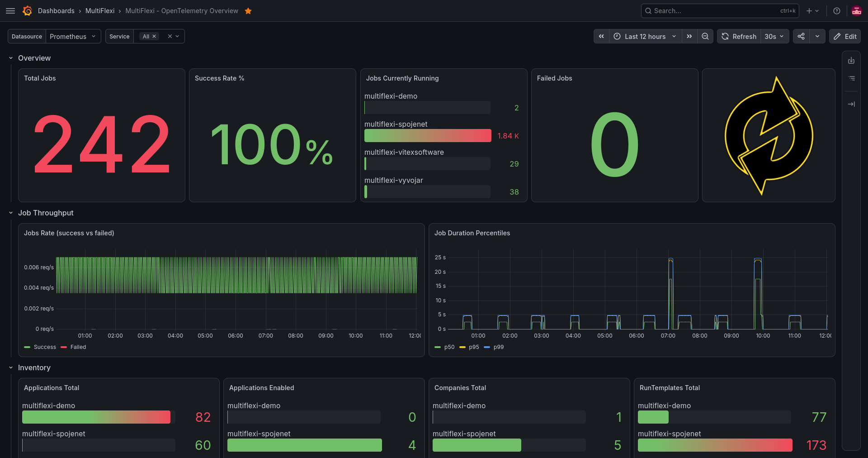
Task: Clear the Service selector values
Action: tap(170, 36)
